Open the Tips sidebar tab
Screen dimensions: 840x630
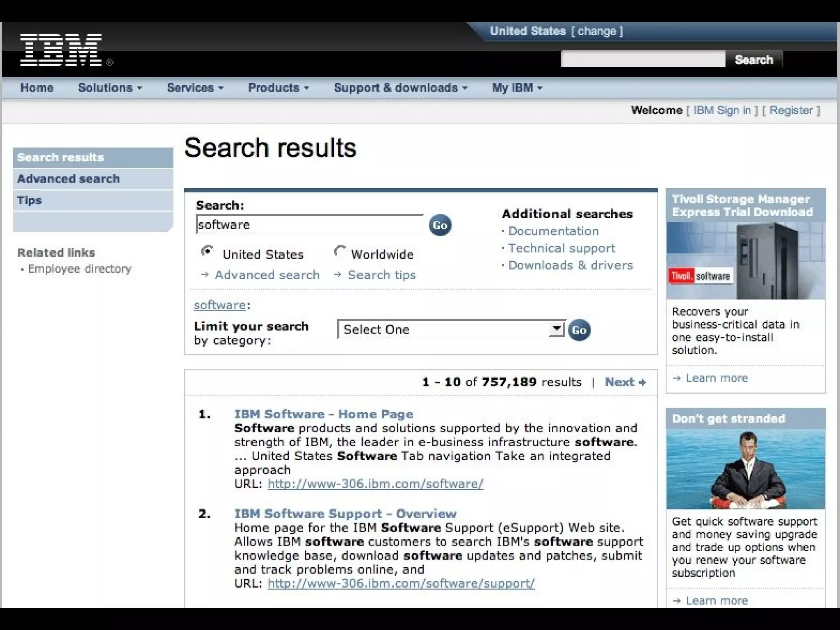(30, 201)
